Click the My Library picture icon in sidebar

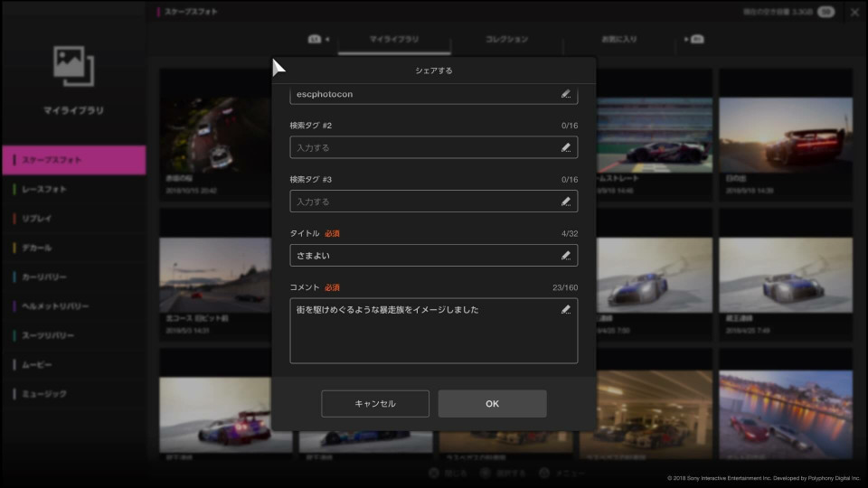[73, 66]
